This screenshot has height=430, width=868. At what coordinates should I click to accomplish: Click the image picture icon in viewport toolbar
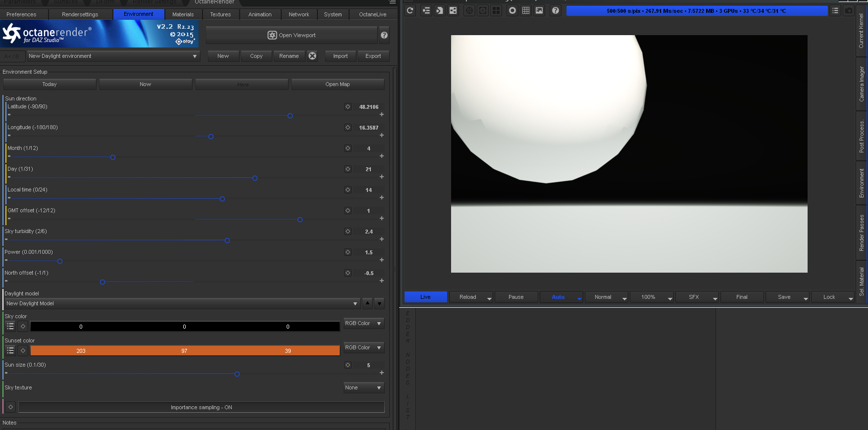(539, 10)
